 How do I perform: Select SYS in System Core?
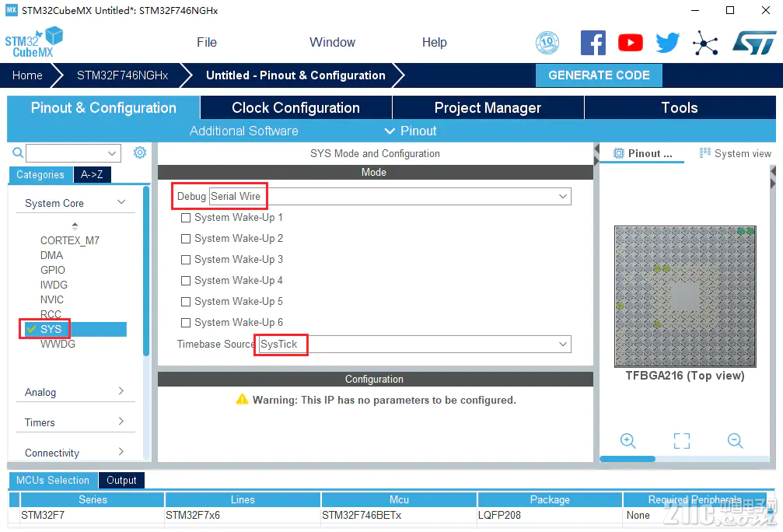(75, 329)
